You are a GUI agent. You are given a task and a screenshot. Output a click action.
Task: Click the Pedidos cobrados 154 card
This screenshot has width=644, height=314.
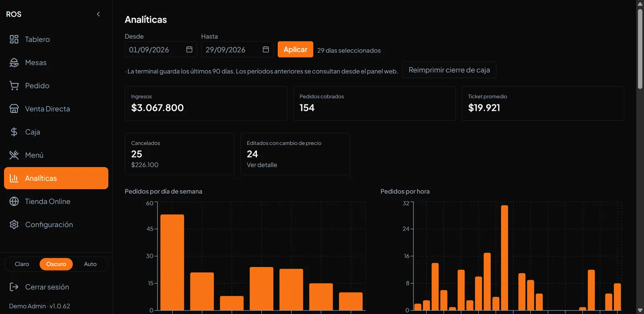click(374, 103)
